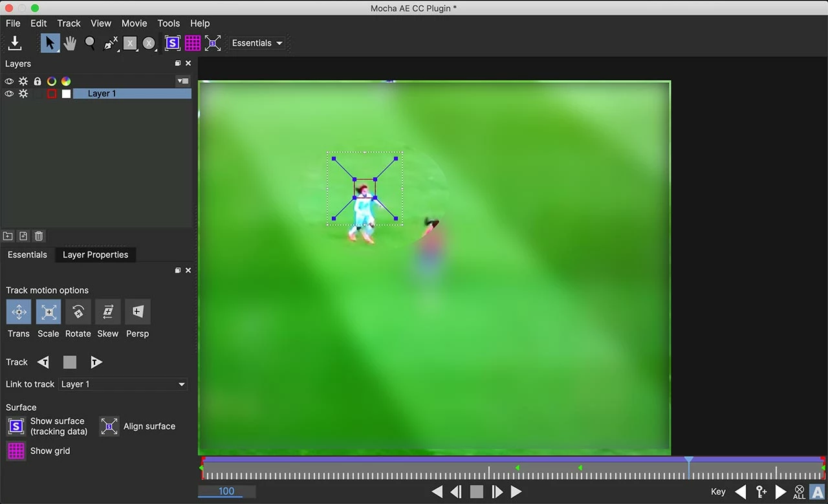Select the Layer 1 row
The width and height of the screenshot is (828, 504).
[132, 94]
